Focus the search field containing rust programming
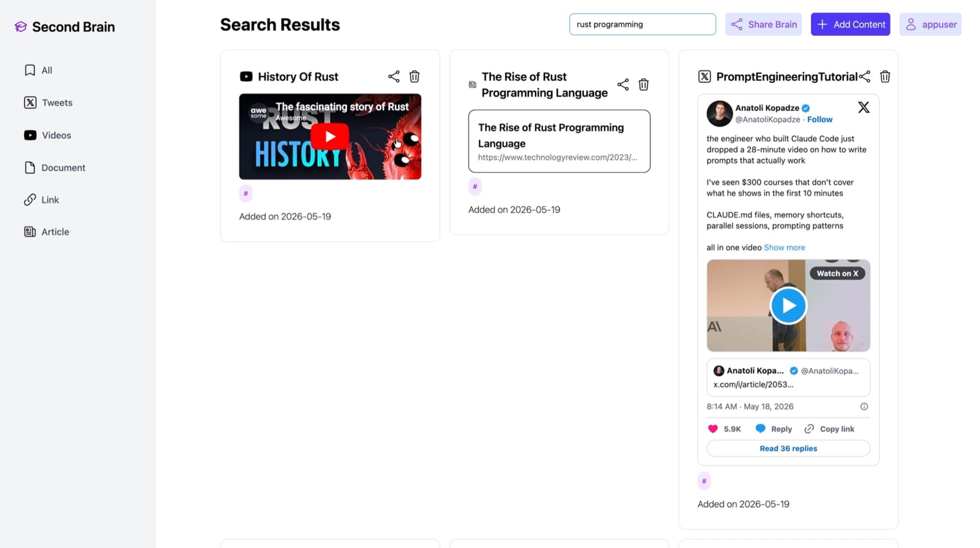This screenshot has height=548, width=980. click(642, 25)
